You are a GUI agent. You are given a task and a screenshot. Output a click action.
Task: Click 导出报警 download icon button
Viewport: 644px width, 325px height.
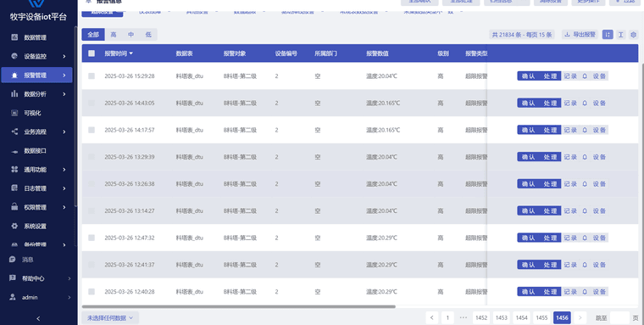pos(580,35)
